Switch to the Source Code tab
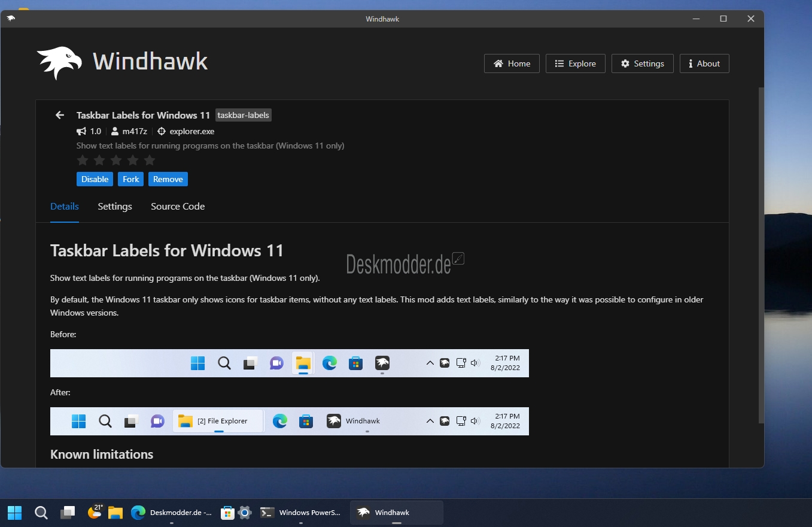812x527 pixels. pyautogui.click(x=178, y=206)
